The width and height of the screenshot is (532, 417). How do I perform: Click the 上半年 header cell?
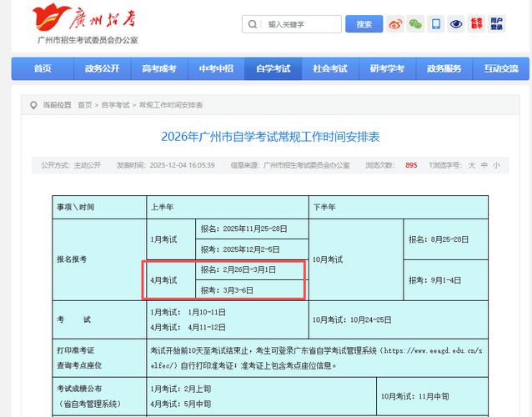(x=228, y=207)
